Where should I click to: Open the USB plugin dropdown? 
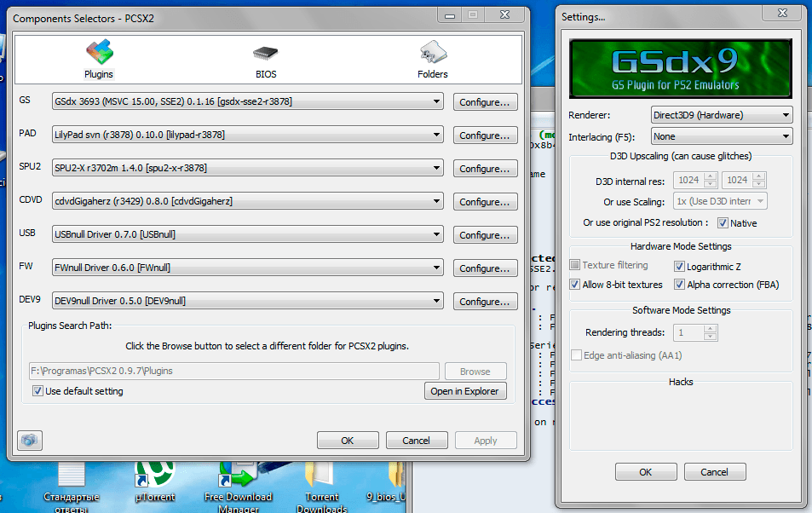pos(248,234)
